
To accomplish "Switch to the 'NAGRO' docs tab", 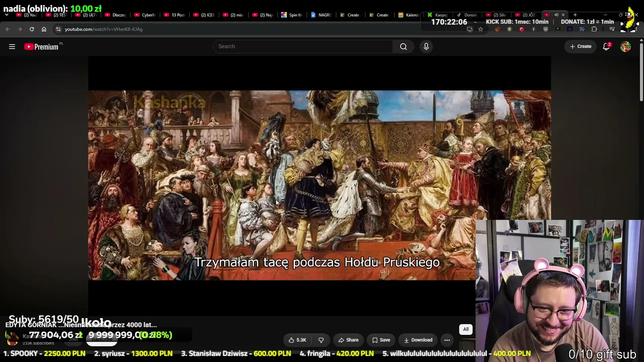I will [321, 15].
